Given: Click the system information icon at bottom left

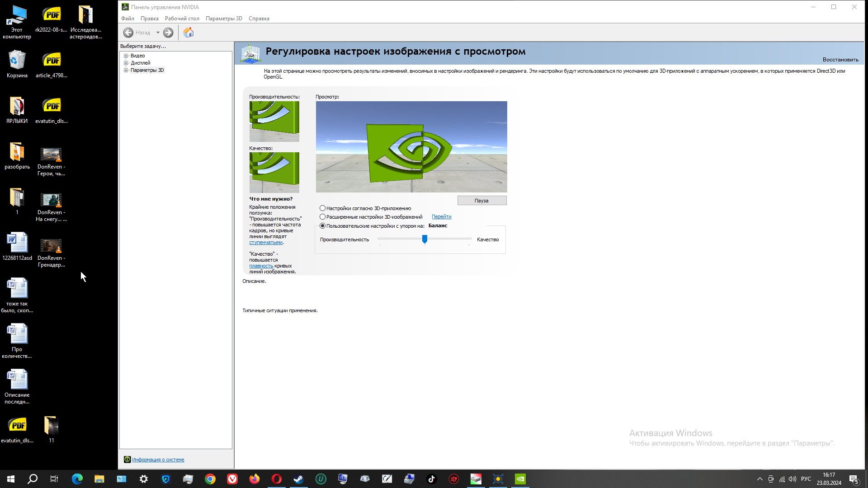Looking at the screenshot, I should pos(127,460).
